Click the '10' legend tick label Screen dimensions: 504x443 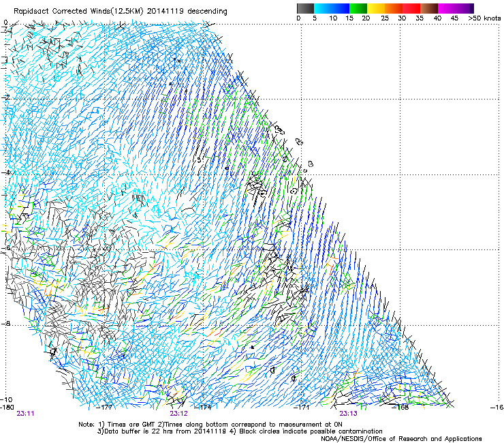coord(333,18)
